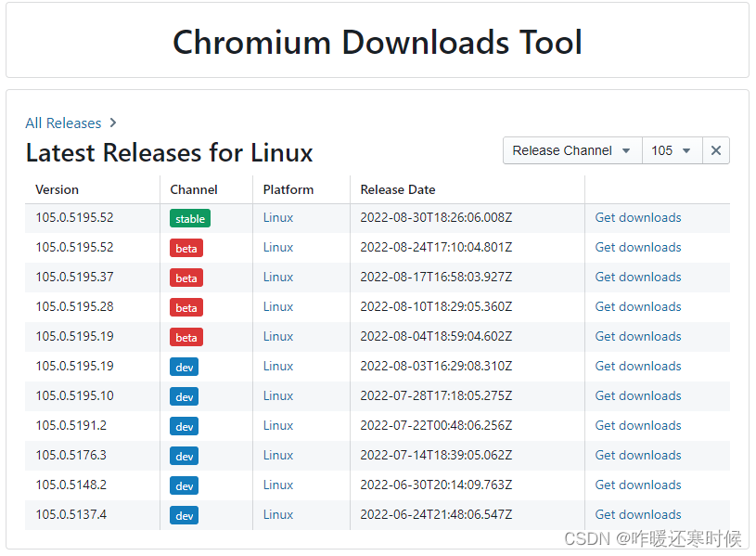Open the Linux link for 105.0.5195.37
The width and height of the screenshot is (756, 556).
(278, 277)
